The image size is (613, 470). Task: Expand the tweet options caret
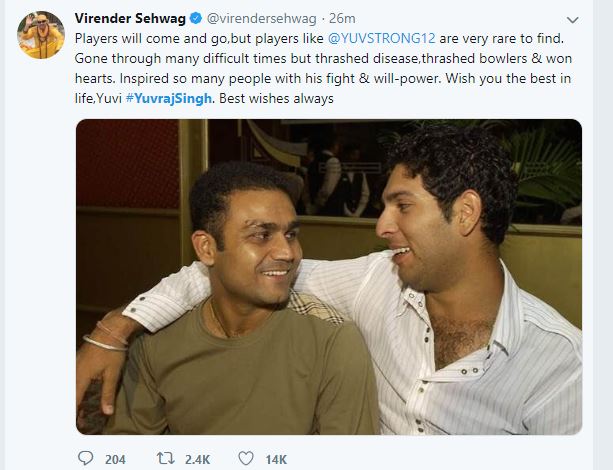(571, 20)
